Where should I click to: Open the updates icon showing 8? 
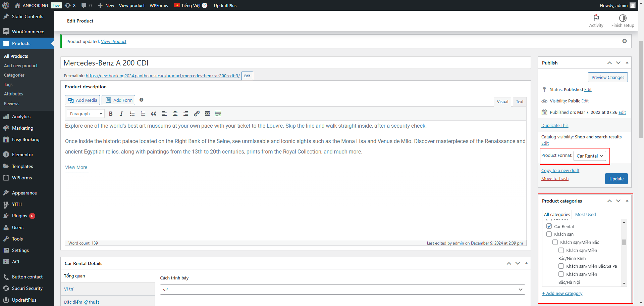point(70,5)
